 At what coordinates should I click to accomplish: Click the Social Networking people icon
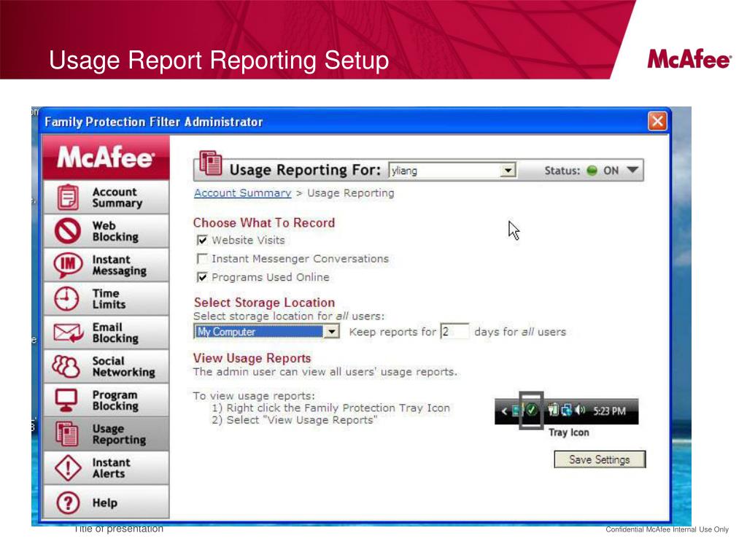(x=66, y=366)
